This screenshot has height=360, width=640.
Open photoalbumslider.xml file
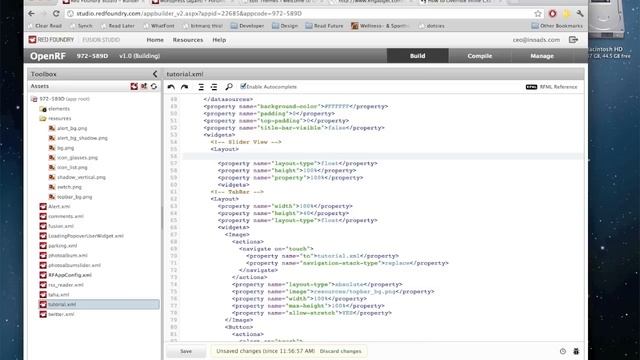coord(70,265)
